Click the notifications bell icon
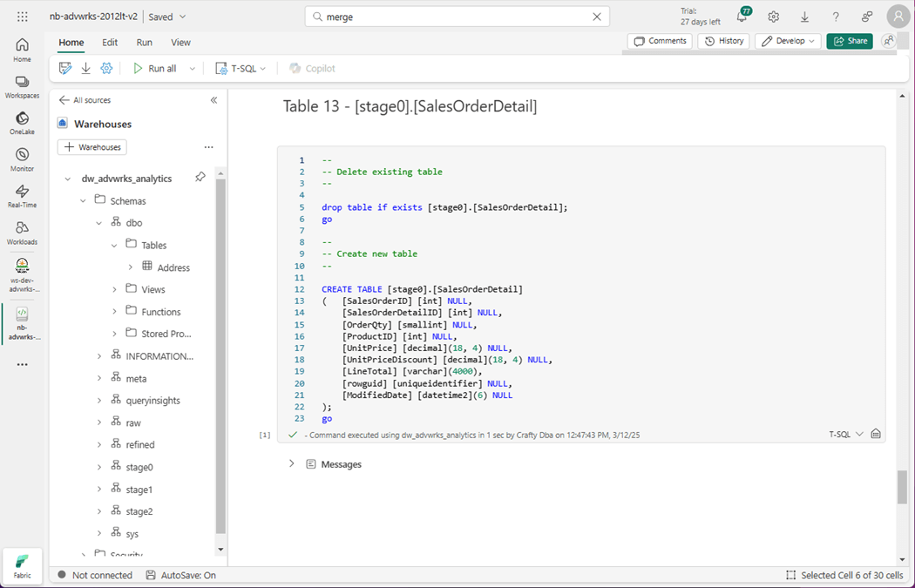The image size is (915, 588). pos(742,17)
